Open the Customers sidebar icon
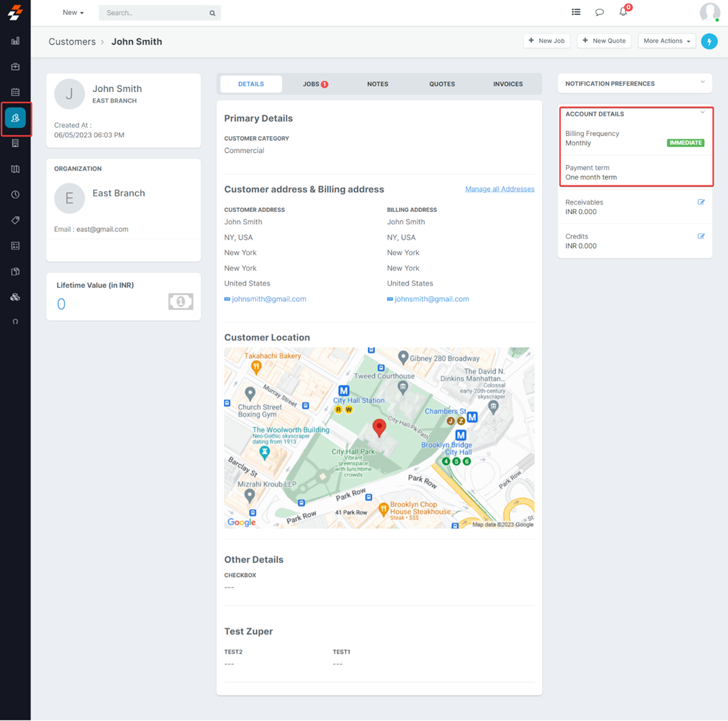The height and width of the screenshot is (721, 728). click(x=15, y=118)
